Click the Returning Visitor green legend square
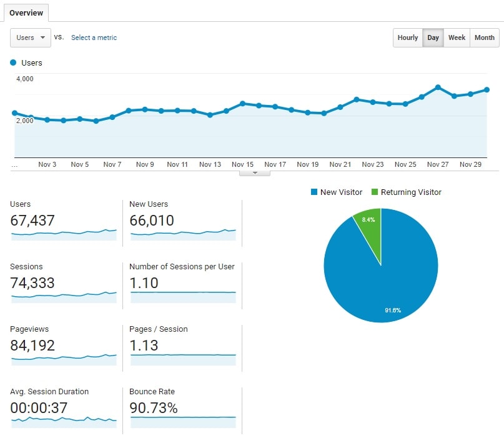504x438 pixels. [375, 192]
